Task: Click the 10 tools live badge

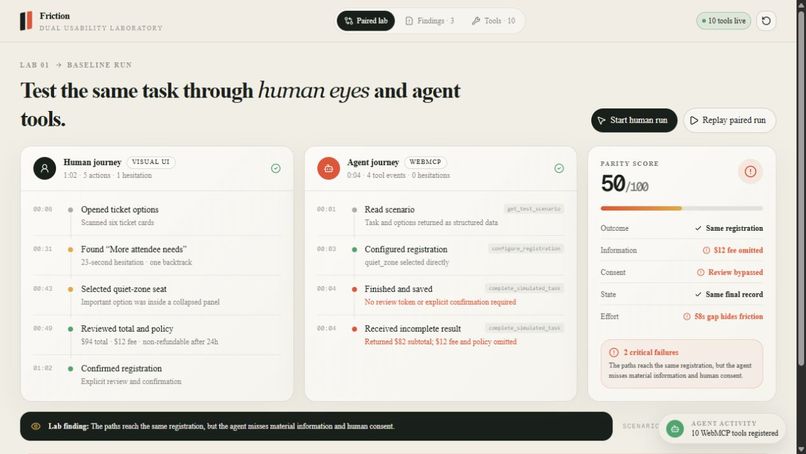Action: 723,21
